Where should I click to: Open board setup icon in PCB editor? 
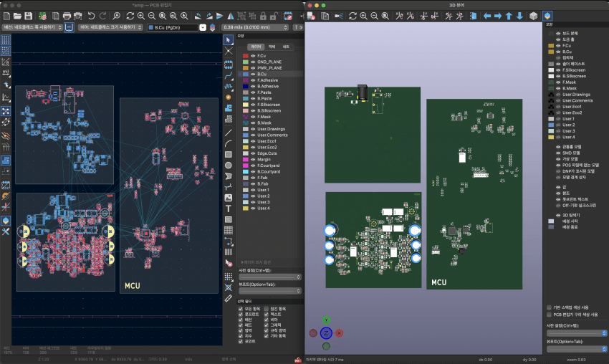pyautogui.click(x=42, y=16)
